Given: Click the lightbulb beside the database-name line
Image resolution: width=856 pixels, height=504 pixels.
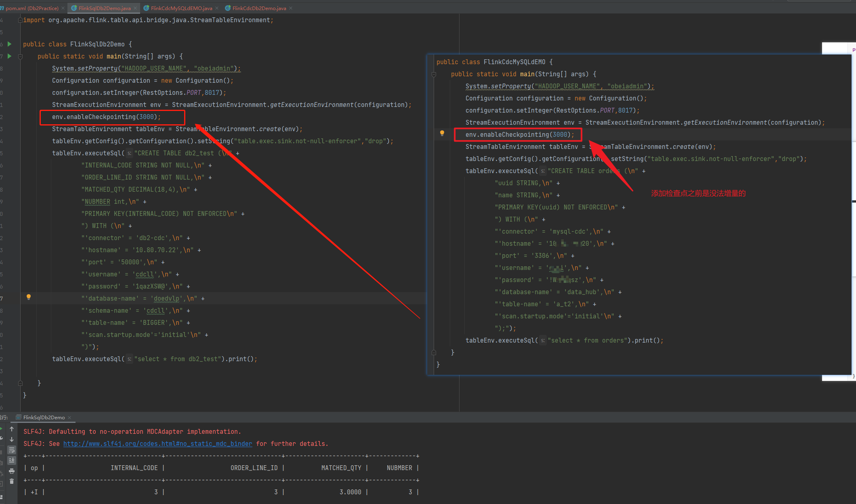Looking at the screenshot, I should [28, 297].
